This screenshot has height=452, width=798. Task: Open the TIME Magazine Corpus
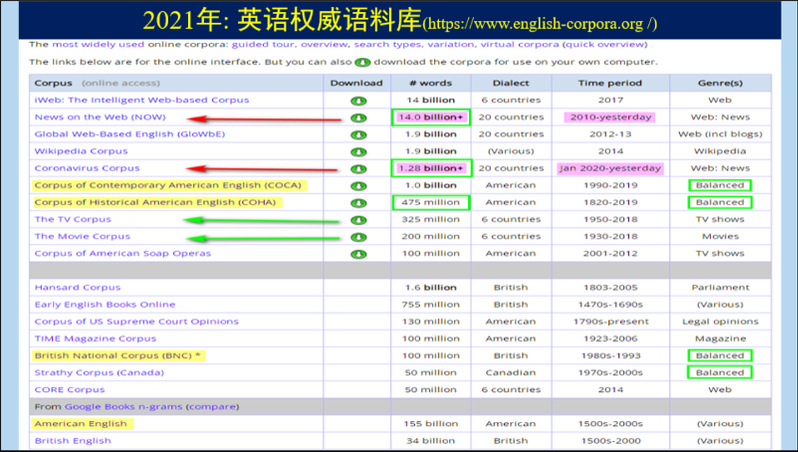tap(95, 338)
